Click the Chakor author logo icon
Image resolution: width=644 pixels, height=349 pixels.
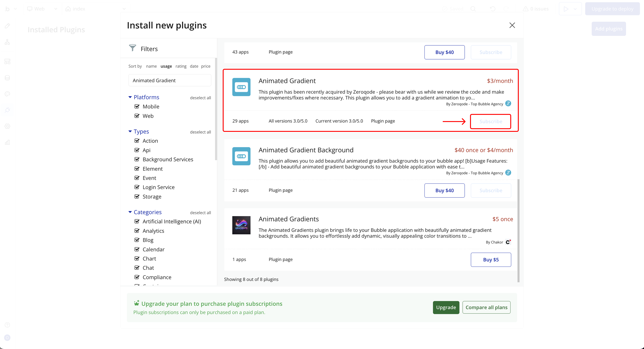click(508, 242)
